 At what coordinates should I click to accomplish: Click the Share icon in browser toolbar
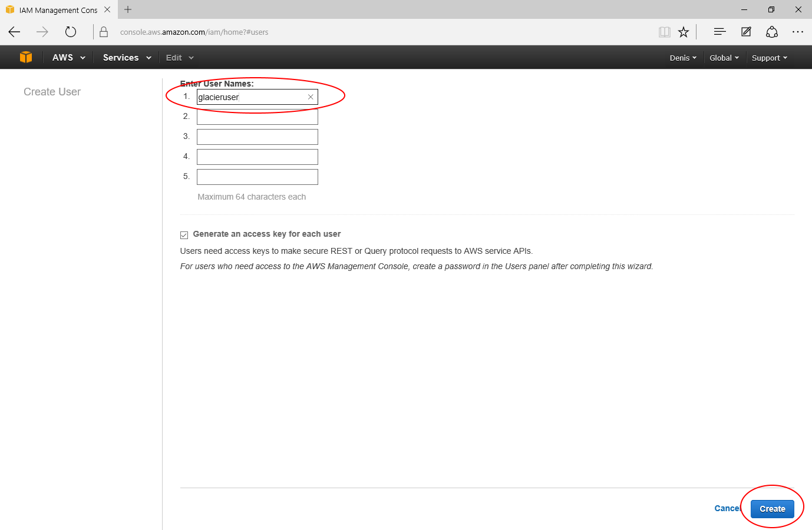tap(772, 32)
